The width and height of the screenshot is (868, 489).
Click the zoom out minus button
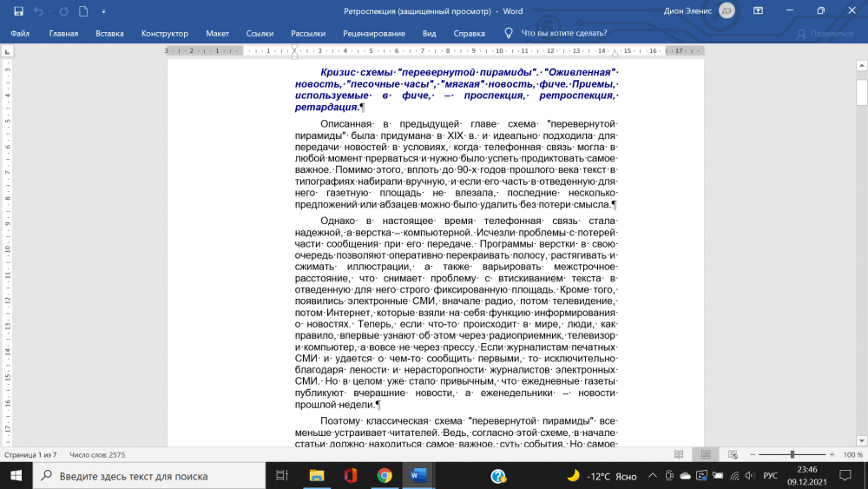tap(751, 454)
